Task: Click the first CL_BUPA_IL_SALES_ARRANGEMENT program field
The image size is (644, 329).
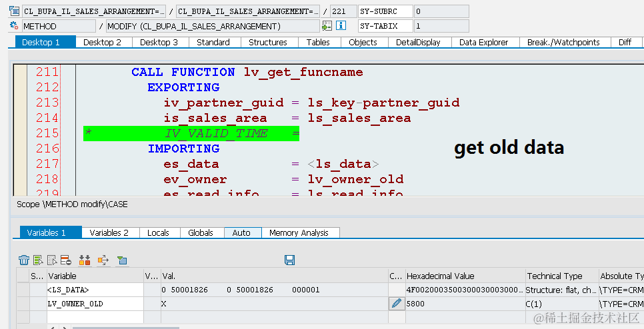Action: (x=94, y=11)
